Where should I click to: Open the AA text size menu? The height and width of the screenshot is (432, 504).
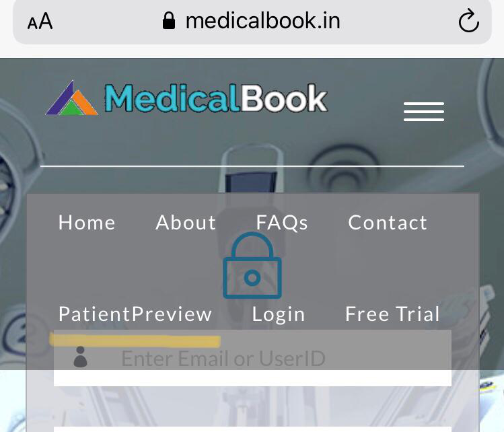click(40, 22)
